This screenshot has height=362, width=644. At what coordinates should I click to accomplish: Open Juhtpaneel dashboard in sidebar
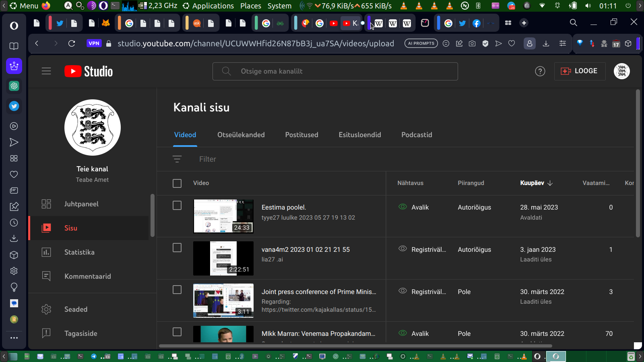coord(81,204)
